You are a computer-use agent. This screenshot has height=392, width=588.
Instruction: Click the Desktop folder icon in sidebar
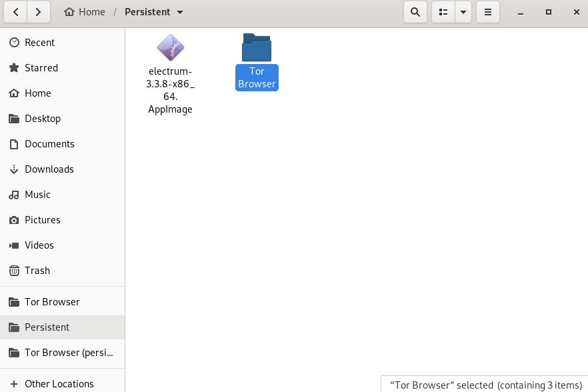click(x=14, y=119)
